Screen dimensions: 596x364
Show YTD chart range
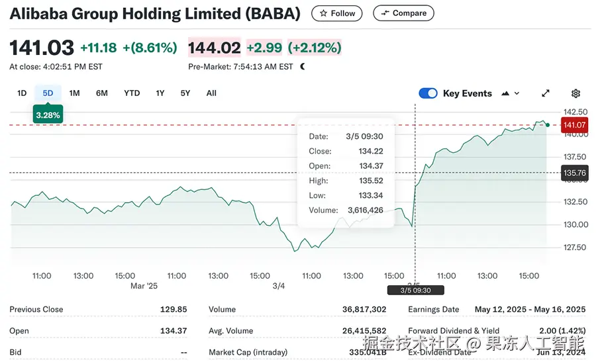click(132, 93)
